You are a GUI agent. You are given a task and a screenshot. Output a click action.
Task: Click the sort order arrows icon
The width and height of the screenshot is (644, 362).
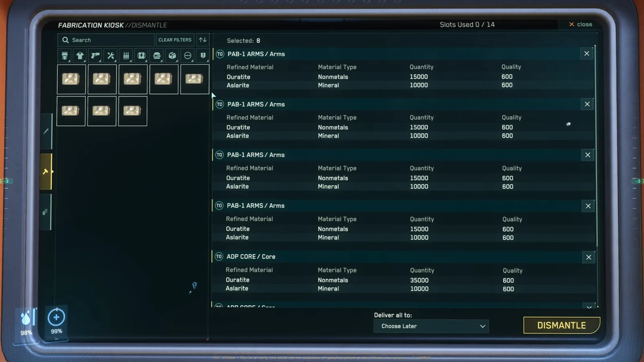[203, 40]
